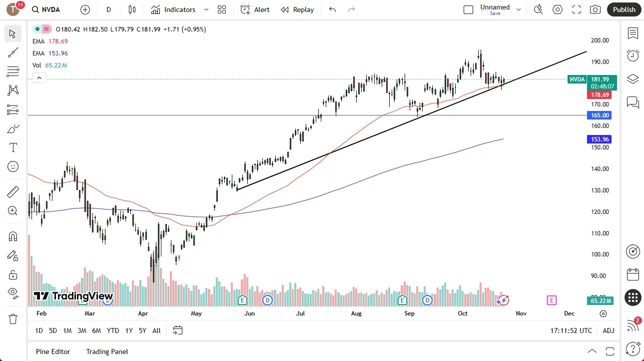Image resolution: width=644 pixels, height=361 pixels.
Task: Take a chart snapshot with the camera icon
Action: (x=595, y=9)
